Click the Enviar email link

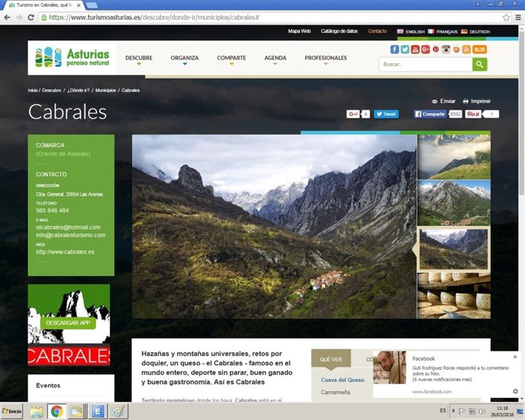[444, 101]
